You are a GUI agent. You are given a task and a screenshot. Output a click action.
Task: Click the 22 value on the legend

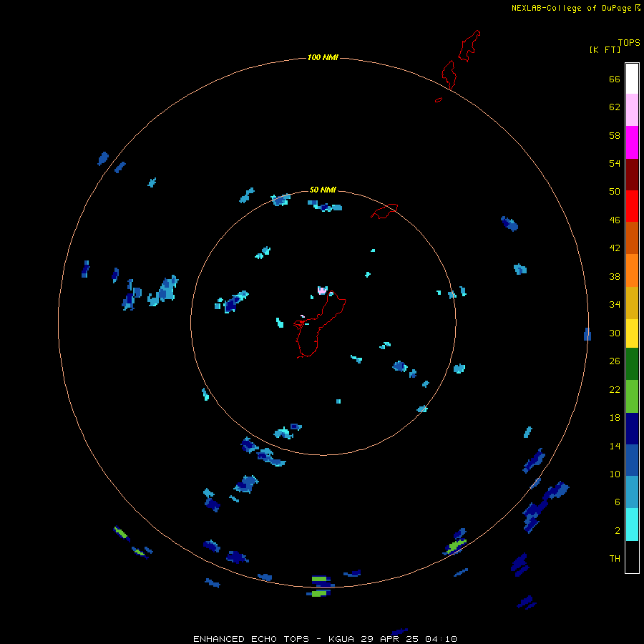tap(615, 389)
